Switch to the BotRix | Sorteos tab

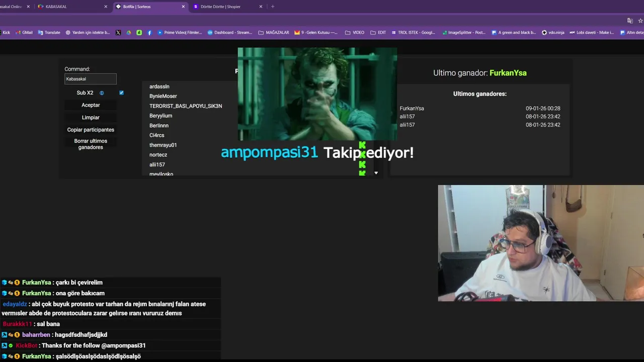(150, 7)
